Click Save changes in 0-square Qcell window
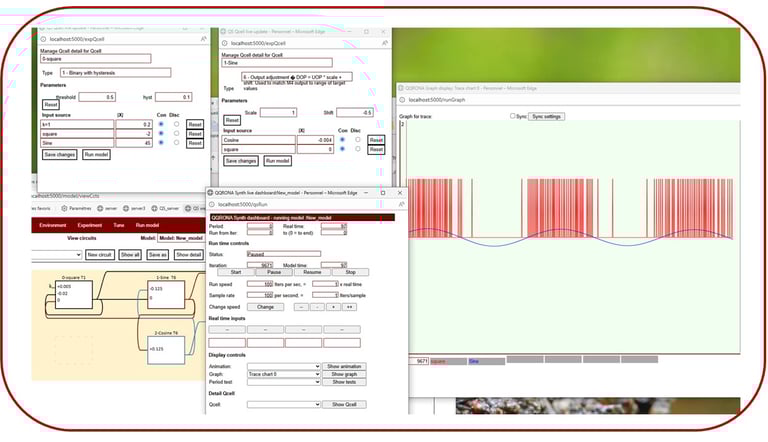The width and height of the screenshot is (768, 442). tap(60, 155)
